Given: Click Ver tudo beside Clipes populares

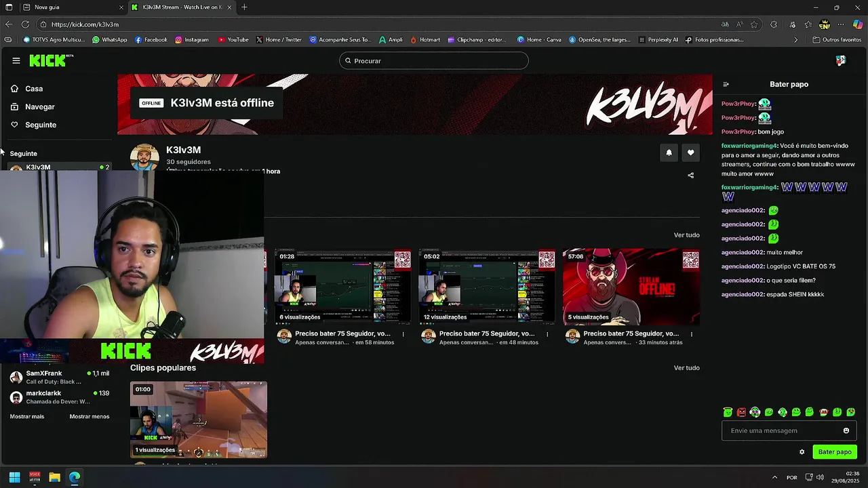Looking at the screenshot, I should (686, 368).
